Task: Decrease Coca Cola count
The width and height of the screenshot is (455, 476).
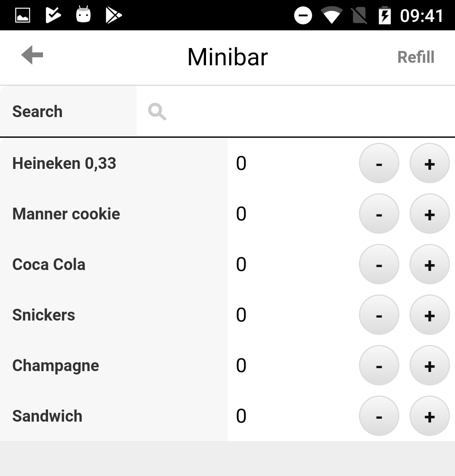Action: 379,265
